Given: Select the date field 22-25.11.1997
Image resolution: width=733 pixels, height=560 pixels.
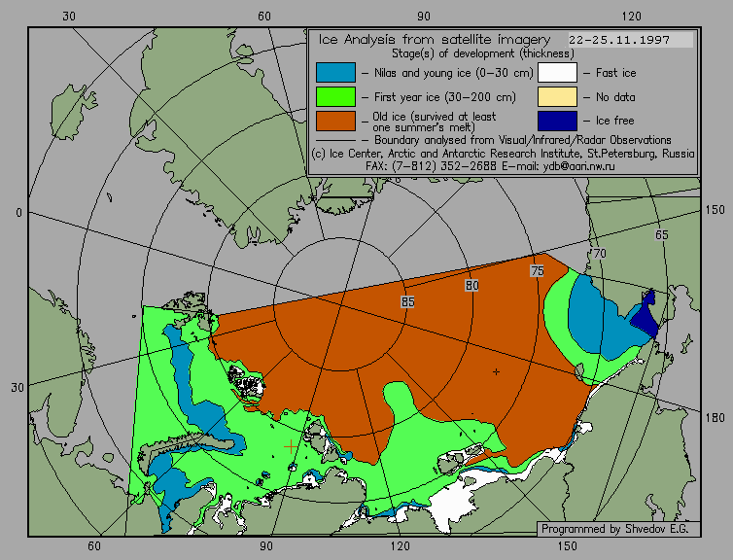Looking at the screenshot, I should 631,40.
